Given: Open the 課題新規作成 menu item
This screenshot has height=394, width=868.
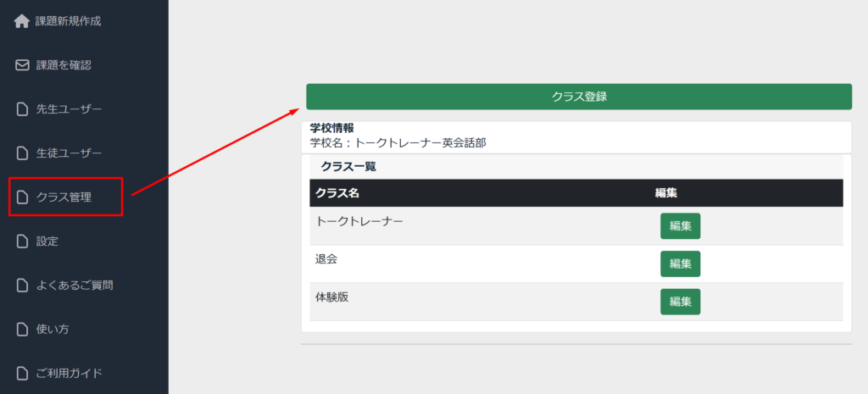Looking at the screenshot, I should click(x=68, y=21).
